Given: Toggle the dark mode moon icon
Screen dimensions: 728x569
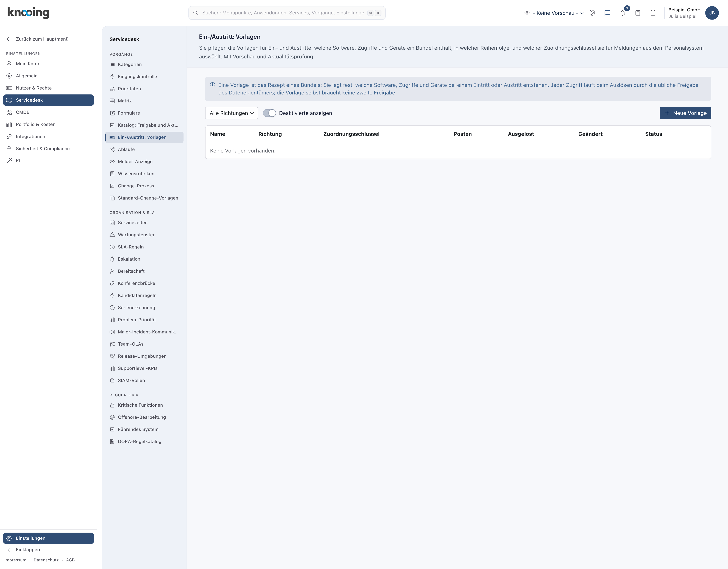Looking at the screenshot, I should pos(592,13).
